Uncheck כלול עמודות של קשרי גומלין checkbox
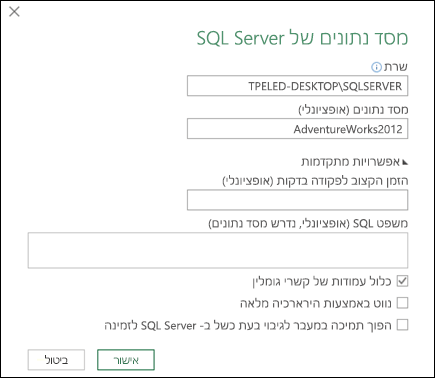This screenshot has height=378, width=435. 402,281
